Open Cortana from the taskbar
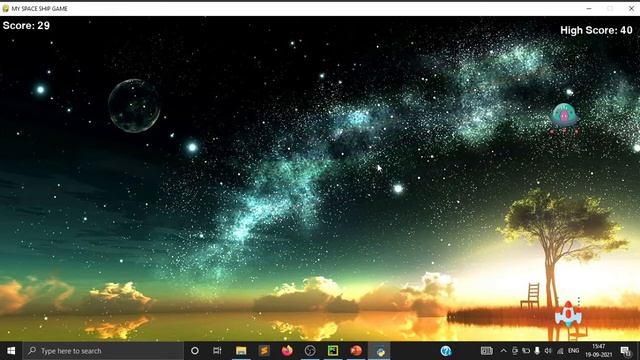 (x=195, y=351)
